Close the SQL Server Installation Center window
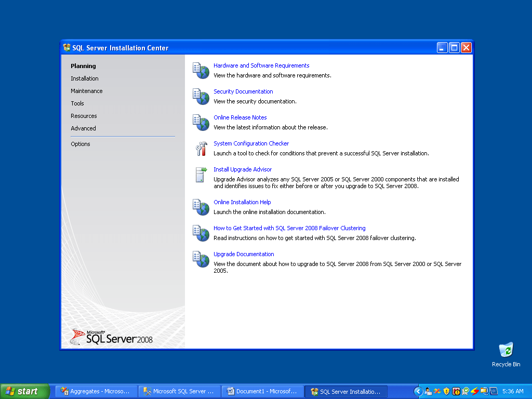The image size is (532, 399). pos(466,47)
